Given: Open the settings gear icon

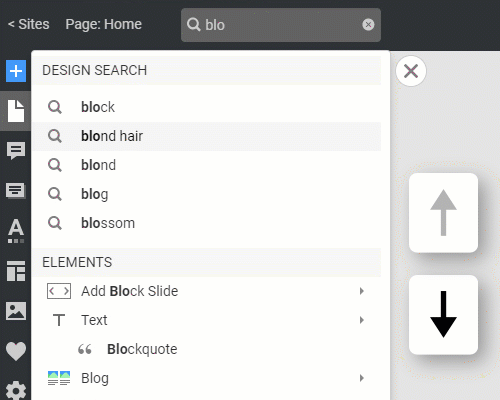Looking at the screenshot, I should coord(16,391).
